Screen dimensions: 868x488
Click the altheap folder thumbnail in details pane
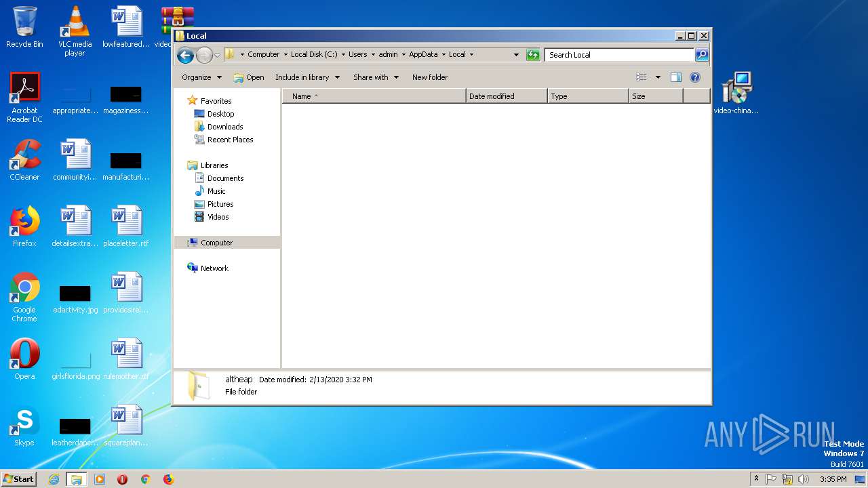[199, 386]
